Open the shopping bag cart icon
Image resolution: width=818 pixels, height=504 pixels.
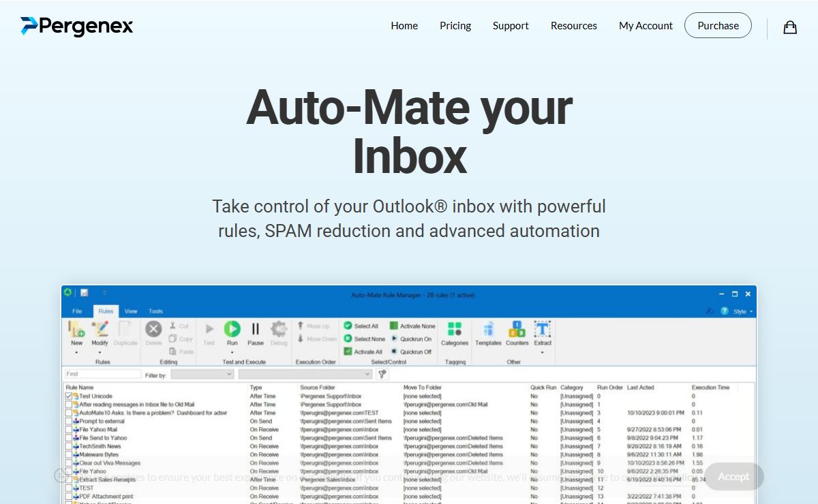790,27
